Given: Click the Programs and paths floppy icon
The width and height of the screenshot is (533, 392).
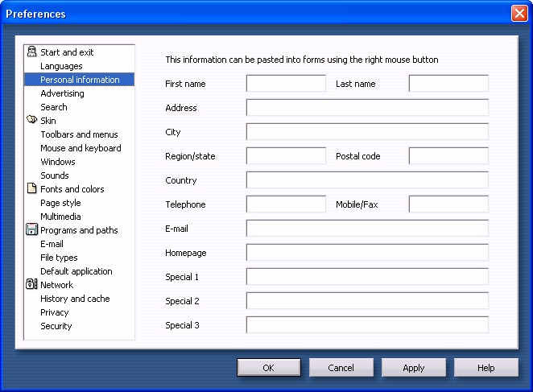Looking at the screenshot, I should [x=31, y=229].
